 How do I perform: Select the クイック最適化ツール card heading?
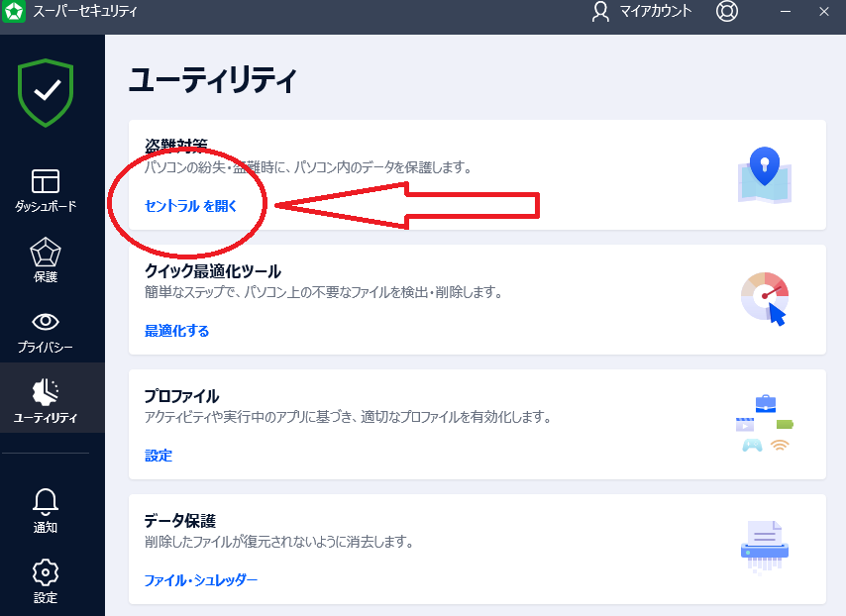tap(213, 271)
